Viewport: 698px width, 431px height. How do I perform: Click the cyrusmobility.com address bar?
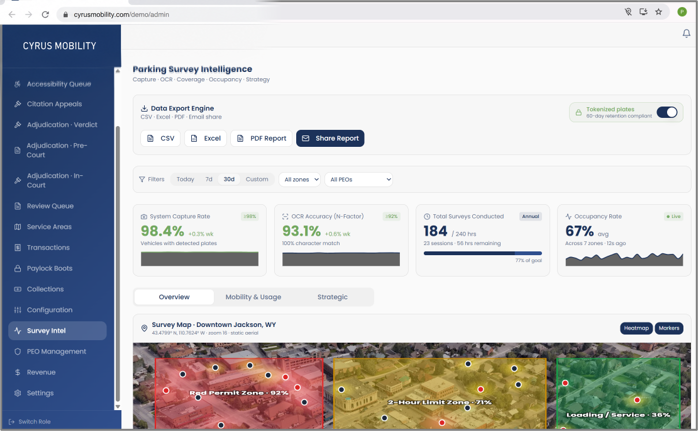[x=121, y=14]
